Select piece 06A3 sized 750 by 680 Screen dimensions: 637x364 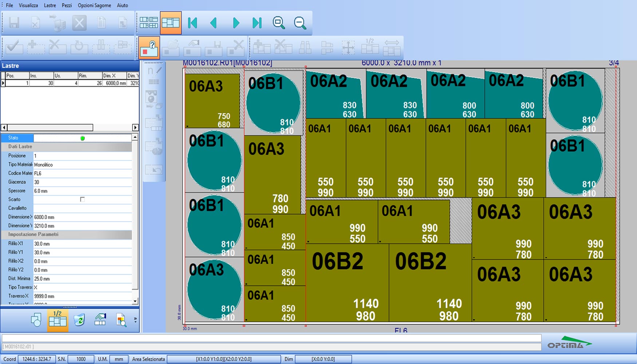(212, 101)
